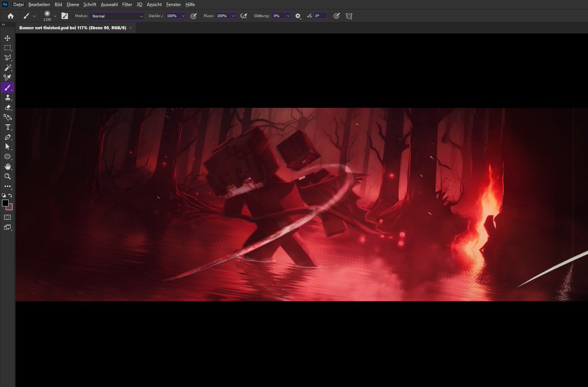
Task: Open the Ebene menu
Action: 73,4
